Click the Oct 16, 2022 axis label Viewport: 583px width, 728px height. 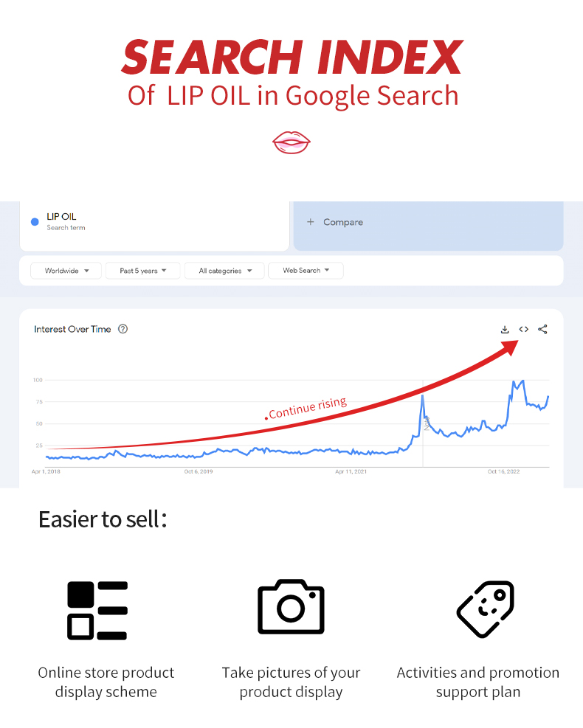(x=503, y=471)
